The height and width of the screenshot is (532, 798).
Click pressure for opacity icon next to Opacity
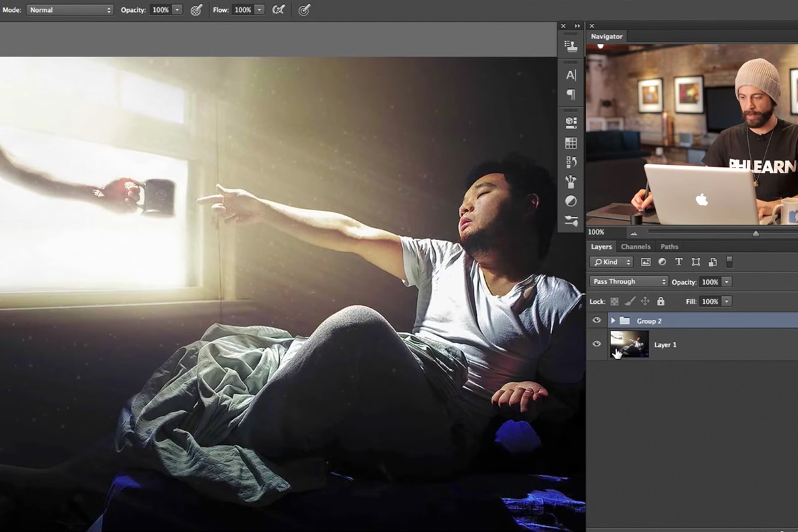(196, 10)
